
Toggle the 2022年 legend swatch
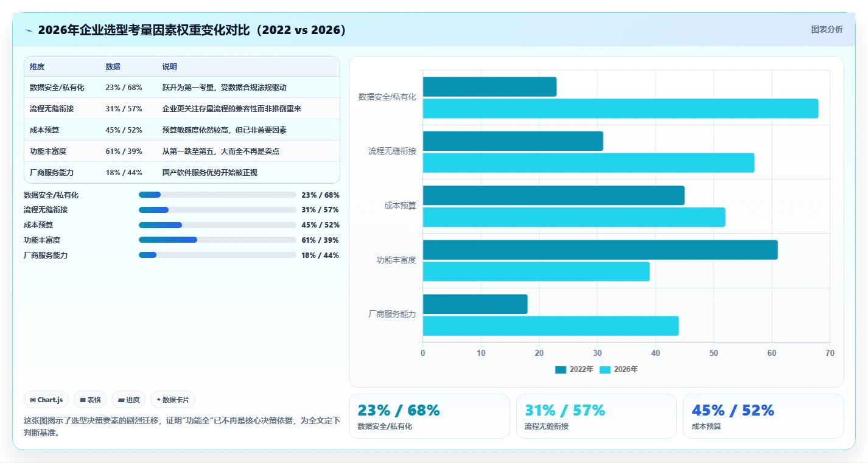point(561,369)
